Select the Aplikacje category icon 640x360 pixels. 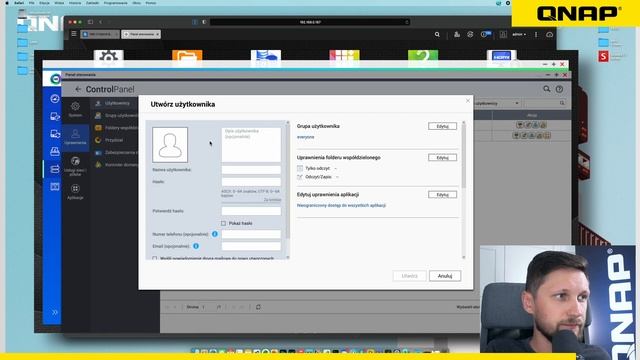75,192
